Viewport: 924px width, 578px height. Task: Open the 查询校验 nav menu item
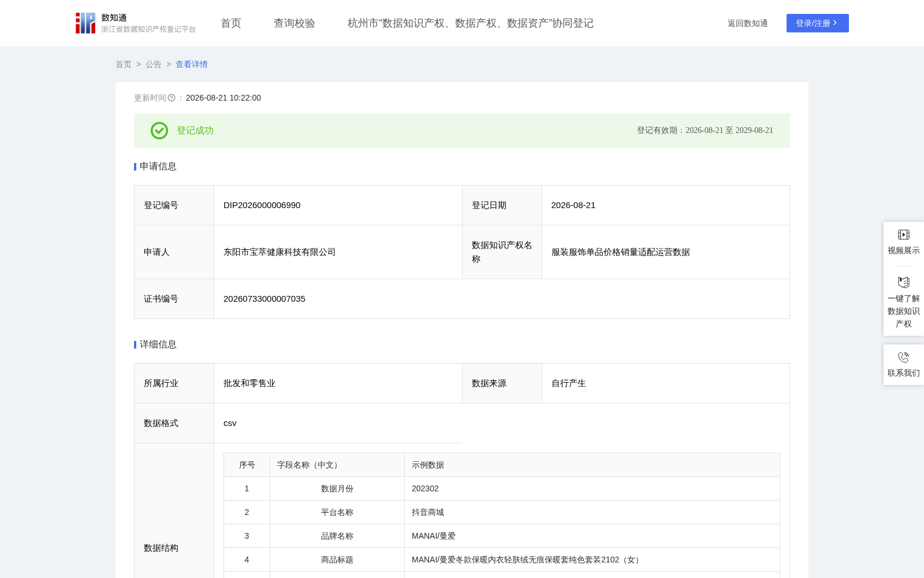[295, 23]
